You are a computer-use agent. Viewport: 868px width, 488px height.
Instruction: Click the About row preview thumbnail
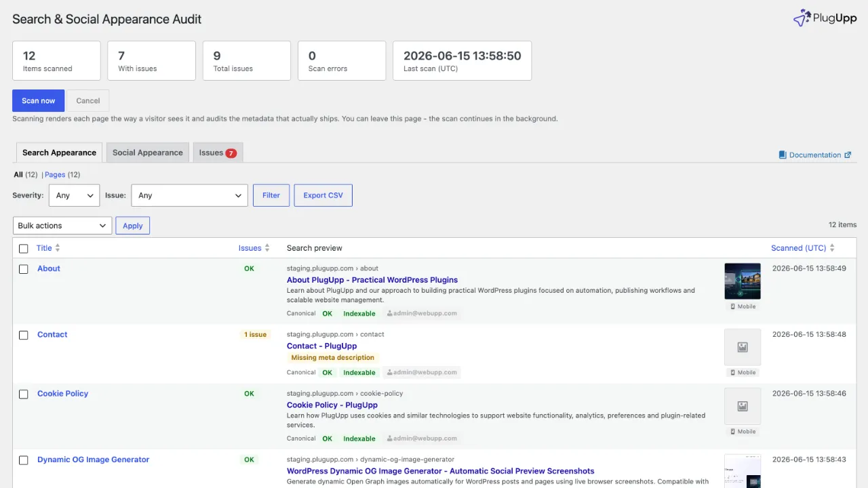click(x=743, y=281)
